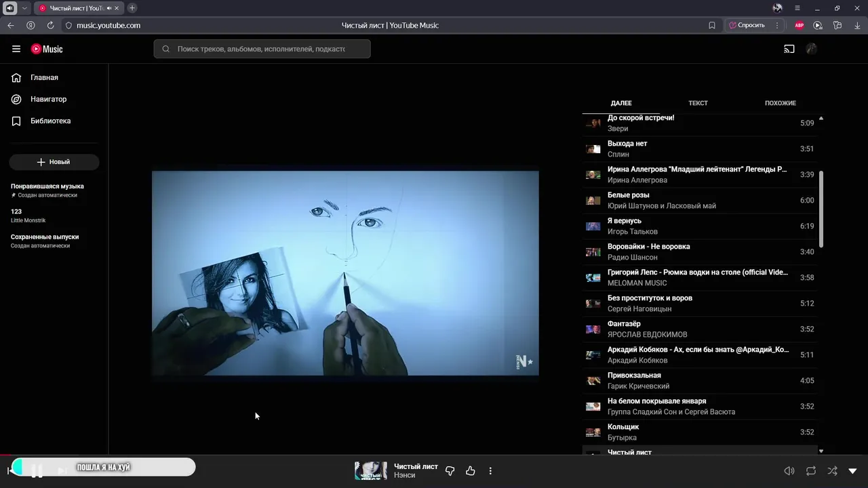This screenshot has height=488, width=868.
Task: Play Фантазёр by Ярослав Евдокимов
Action: (x=700, y=329)
